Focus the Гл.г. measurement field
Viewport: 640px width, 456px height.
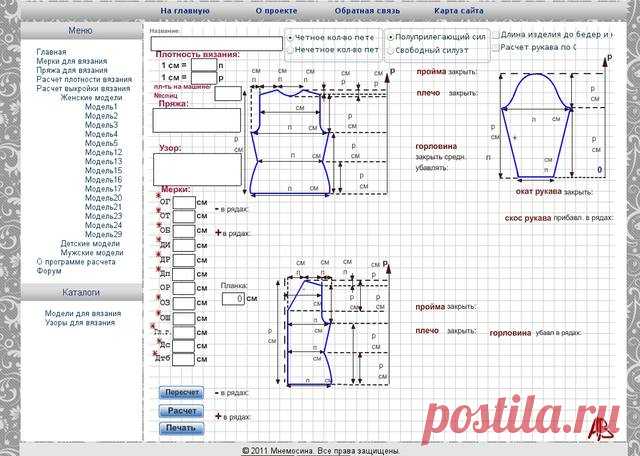click(184, 333)
